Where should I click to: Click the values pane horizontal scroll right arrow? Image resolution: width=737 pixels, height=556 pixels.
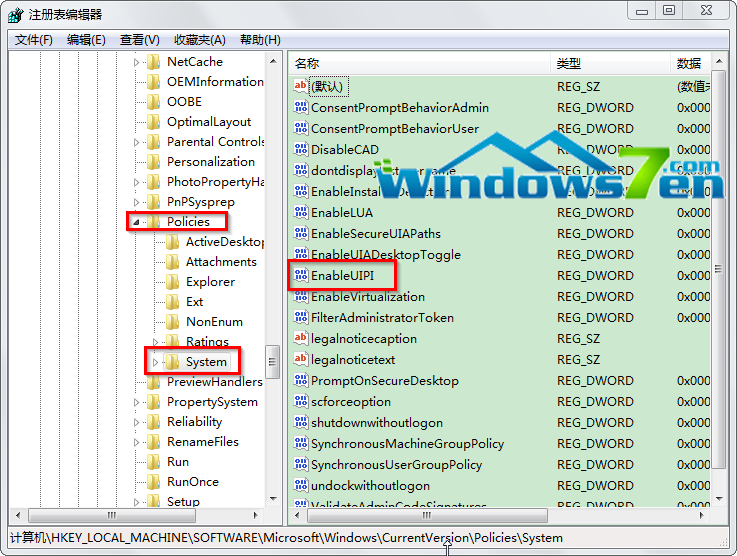(x=701, y=515)
